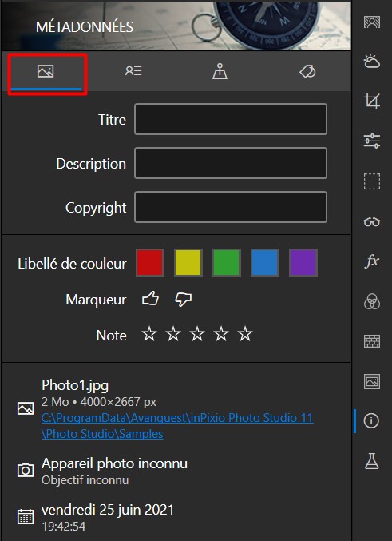
Task: Switch to the keywords tag tab
Action: point(307,72)
